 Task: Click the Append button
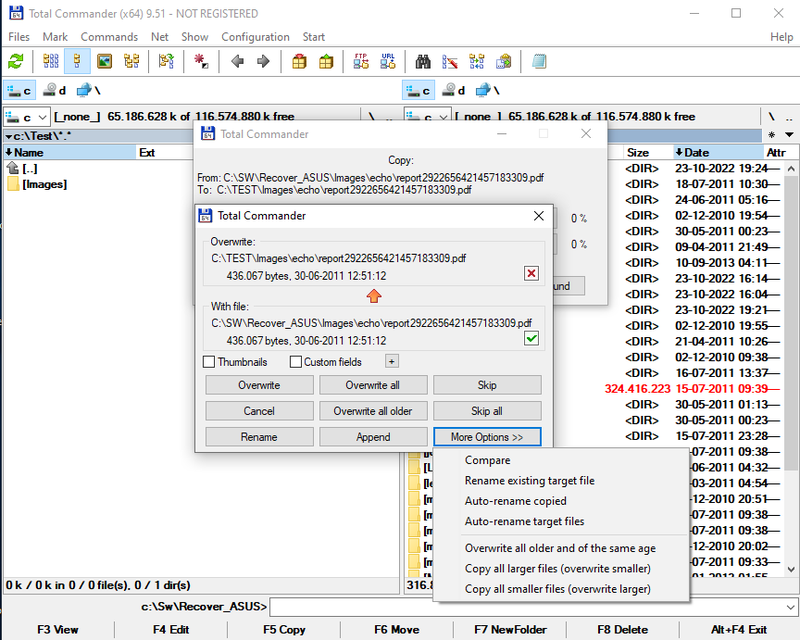[x=373, y=437]
